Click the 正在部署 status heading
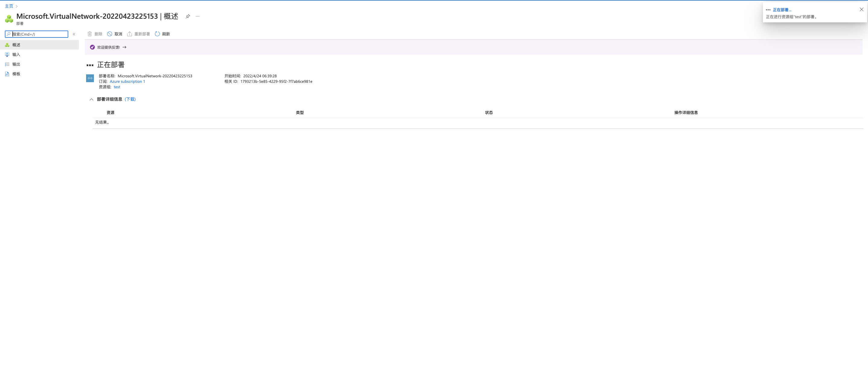The image size is (868, 376). coord(111,65)
